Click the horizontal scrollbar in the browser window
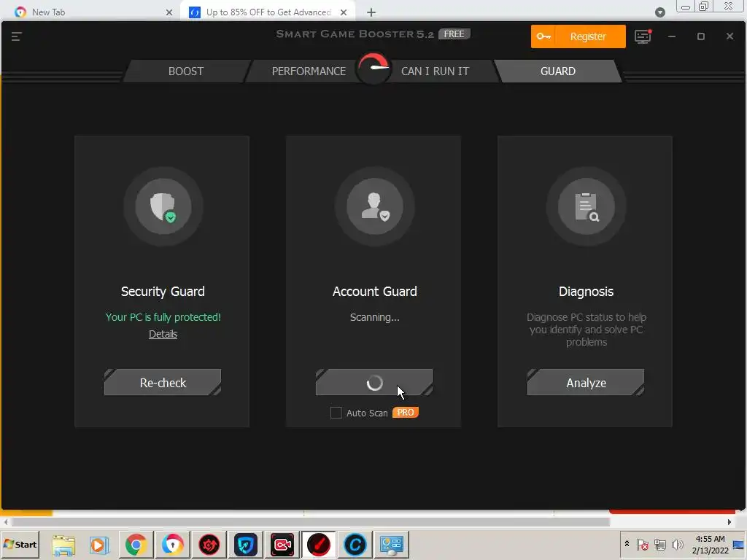Viewport: 747px width, 560px height. pos(311,522)
